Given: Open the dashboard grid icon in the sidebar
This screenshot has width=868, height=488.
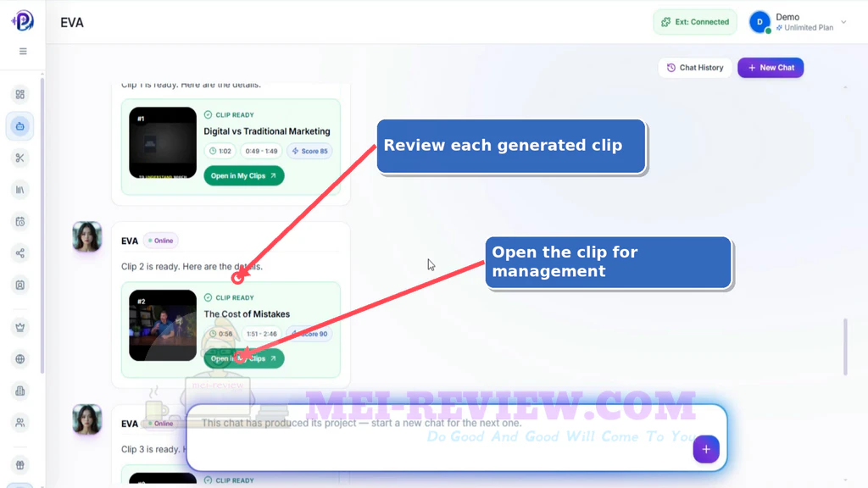Looking at the screenshot, I should coord(20,95).
